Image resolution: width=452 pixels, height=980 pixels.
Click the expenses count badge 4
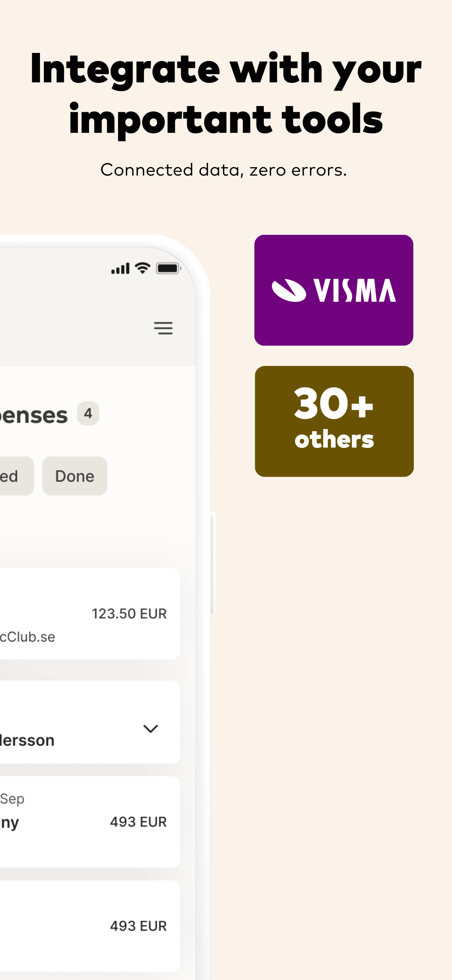pos(88,414)
